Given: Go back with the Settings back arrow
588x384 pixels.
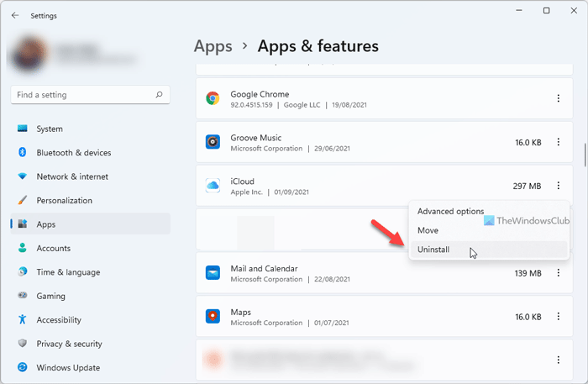Looking at the screenshot, I should coord(15,15).
